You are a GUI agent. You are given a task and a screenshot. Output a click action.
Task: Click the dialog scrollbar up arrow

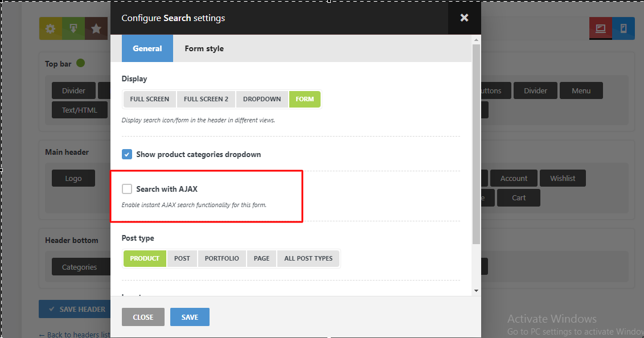point(476,40)
